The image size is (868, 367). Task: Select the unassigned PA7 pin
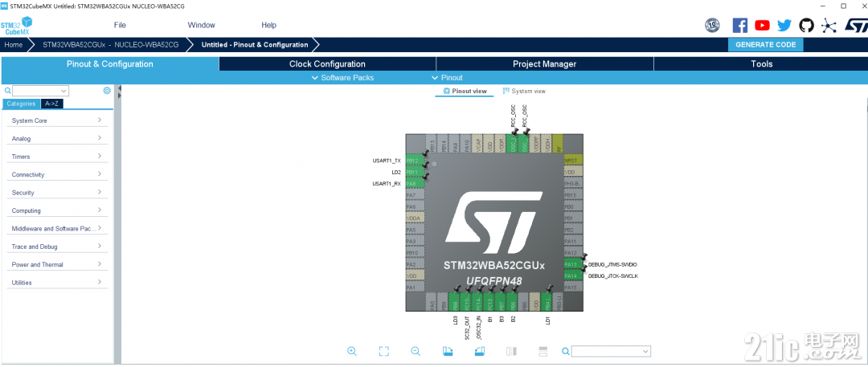415,195
